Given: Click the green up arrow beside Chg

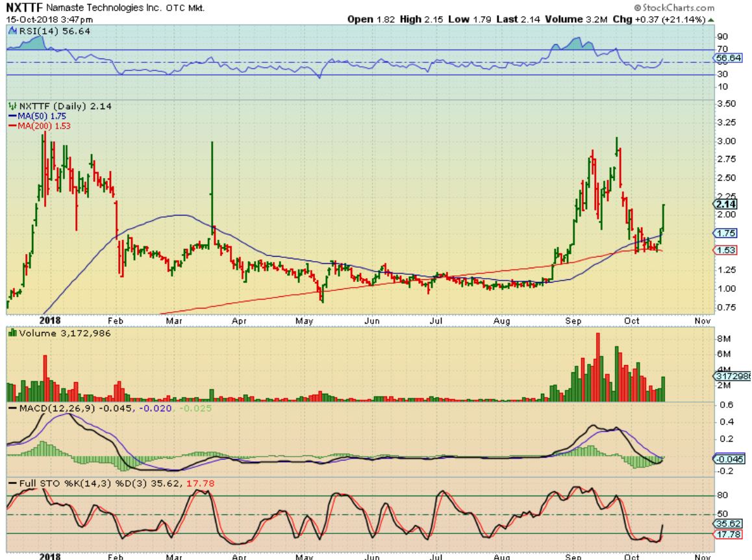Looking at the screenshot, I should tap(710, 19).
